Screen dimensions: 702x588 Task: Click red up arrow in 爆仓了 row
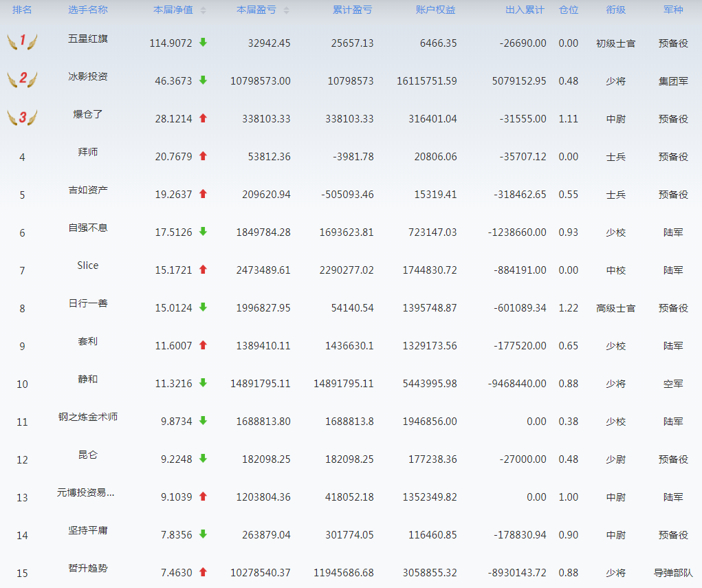203,118
